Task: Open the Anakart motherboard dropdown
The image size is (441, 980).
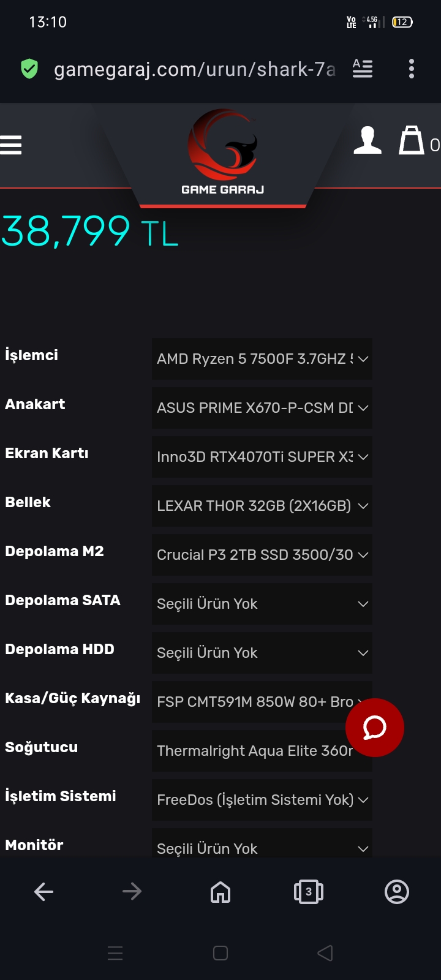Action: 262,408
